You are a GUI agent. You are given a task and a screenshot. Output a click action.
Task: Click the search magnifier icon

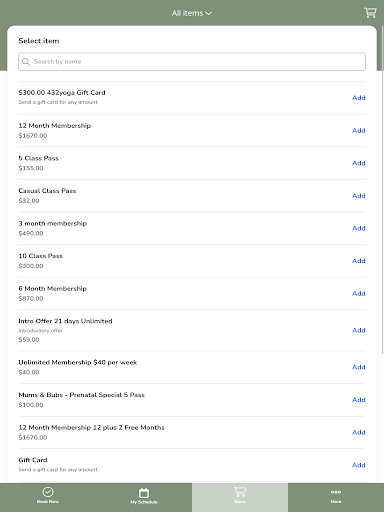pyautogui.click(x=26, y=62)
